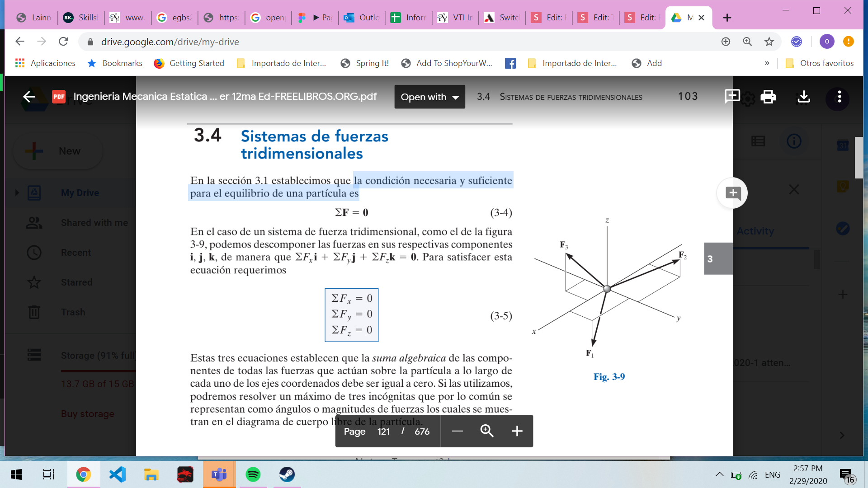Click the floating add comment button
Viewport: 868px width, 488px height.
click(732, 193)
